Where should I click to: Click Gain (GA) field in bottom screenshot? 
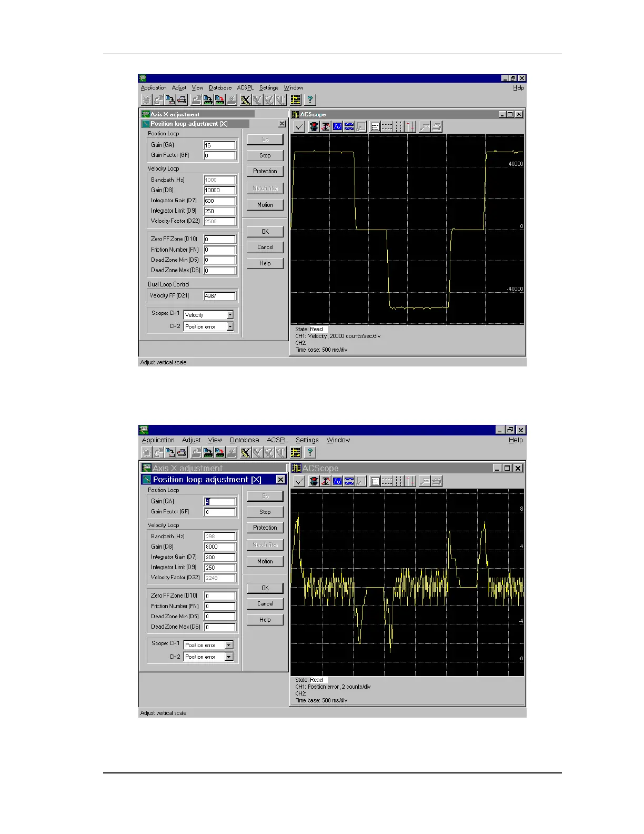pyautogui.click(x=219, y=502)
